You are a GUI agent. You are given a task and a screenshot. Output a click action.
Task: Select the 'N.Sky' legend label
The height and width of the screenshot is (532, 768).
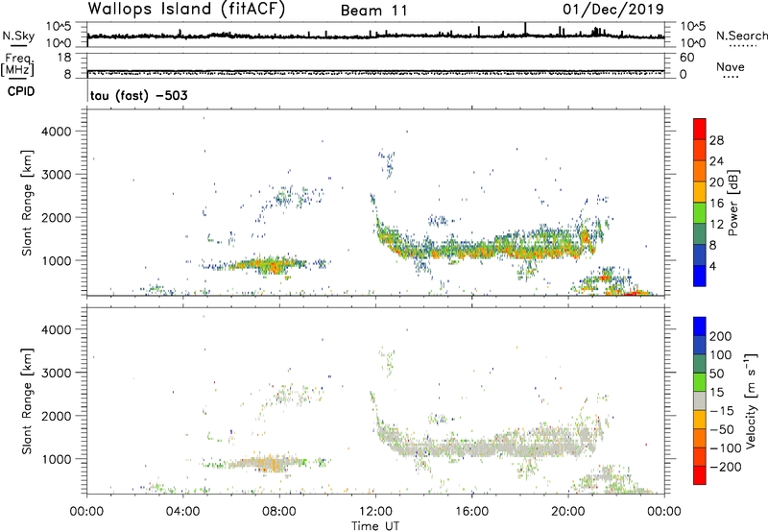point(18,36)
